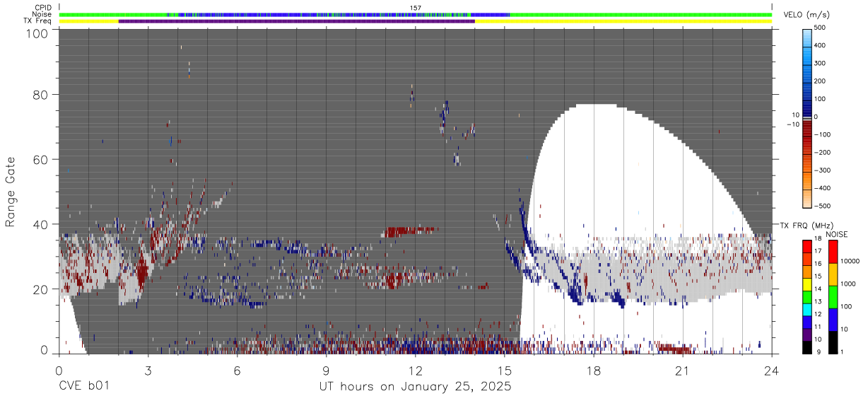Click the 20 tick on Range Gate axis
This screenshot has width=868, height=401.
click(41, 289)
